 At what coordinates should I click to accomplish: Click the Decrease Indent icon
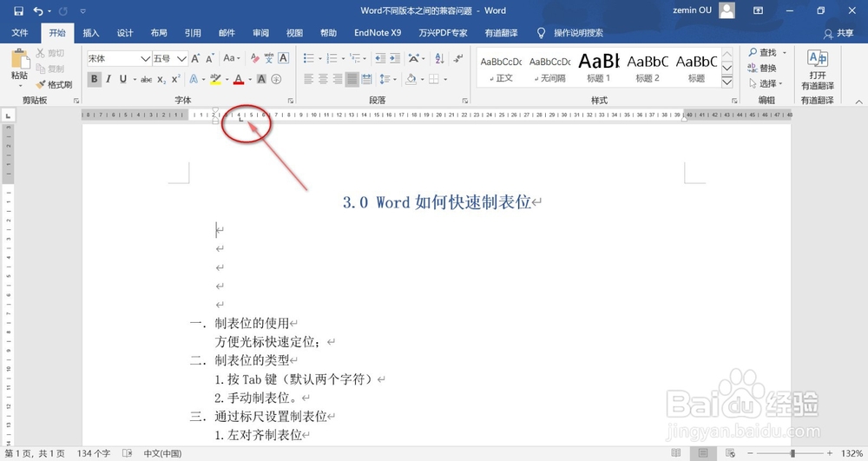[x=380, y=58]
